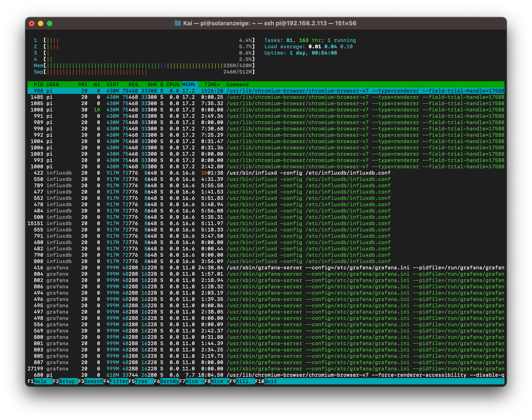Click the green fullscreen window button
Image resolution: width=532 pixels, height=420 pixels.
50,23
